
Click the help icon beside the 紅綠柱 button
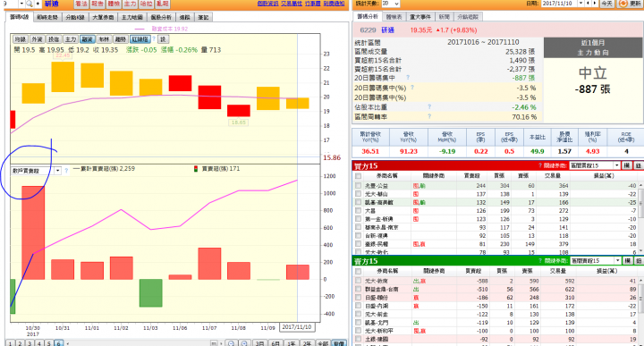click(154, 39)
